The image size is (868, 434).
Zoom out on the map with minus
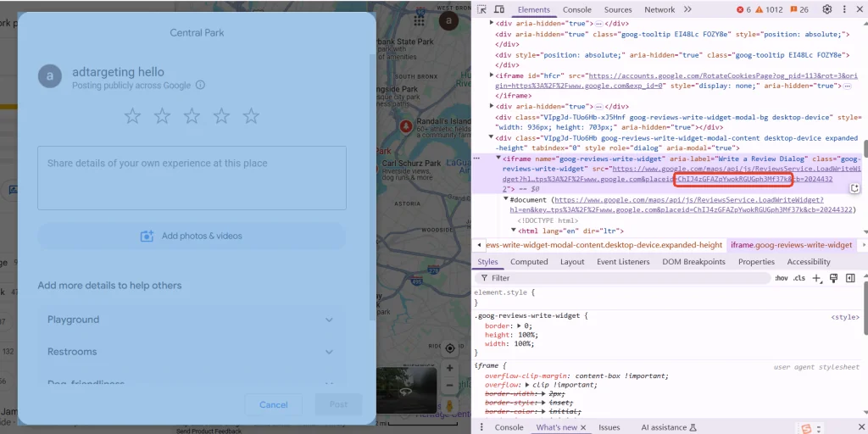point(450,386)
